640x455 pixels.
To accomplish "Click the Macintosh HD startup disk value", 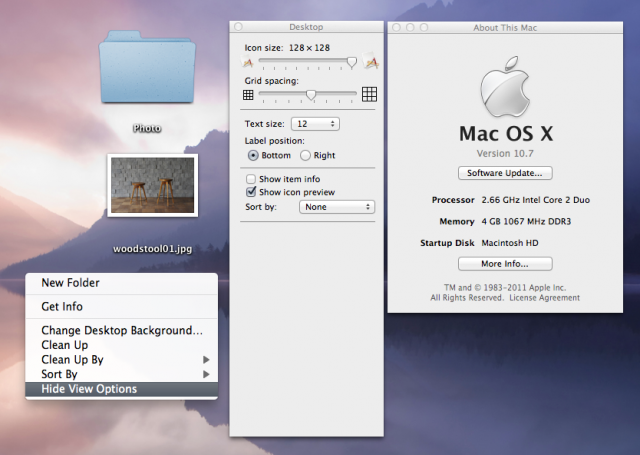I will click(x=510, y=243).
